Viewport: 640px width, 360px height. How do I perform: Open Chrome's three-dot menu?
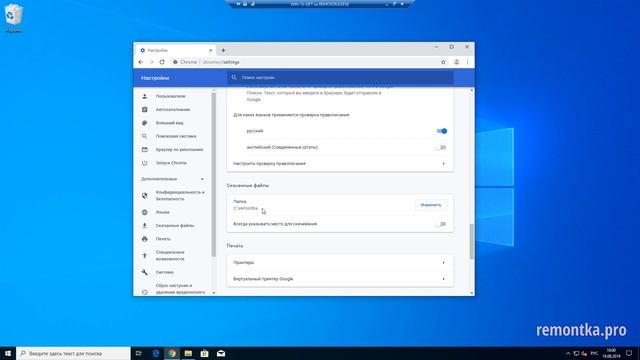point(467,62)
